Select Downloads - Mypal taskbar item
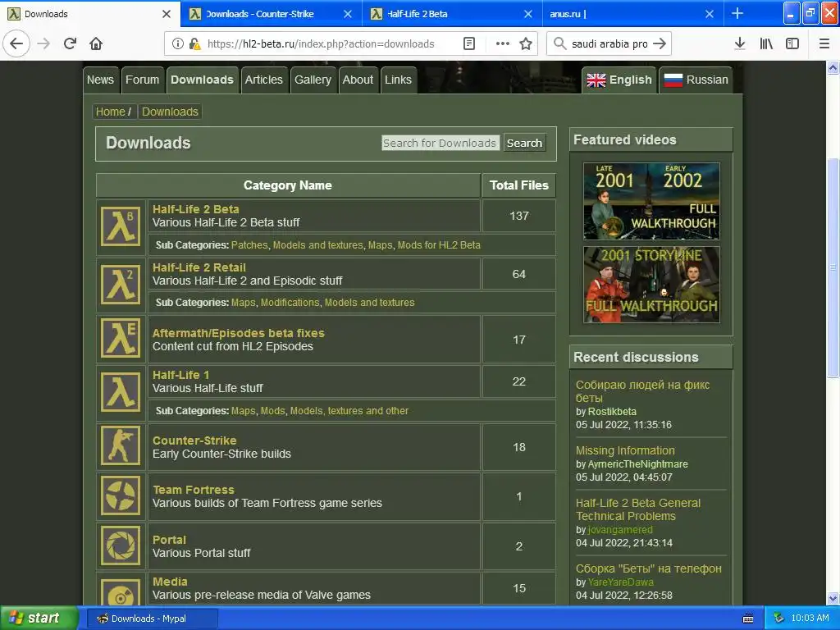The height and width of the screenshot is (630, 840). point(152,619)
